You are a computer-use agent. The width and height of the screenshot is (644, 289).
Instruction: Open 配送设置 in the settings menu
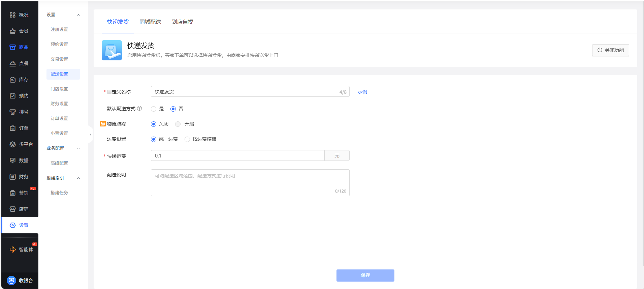coord(63,74)
